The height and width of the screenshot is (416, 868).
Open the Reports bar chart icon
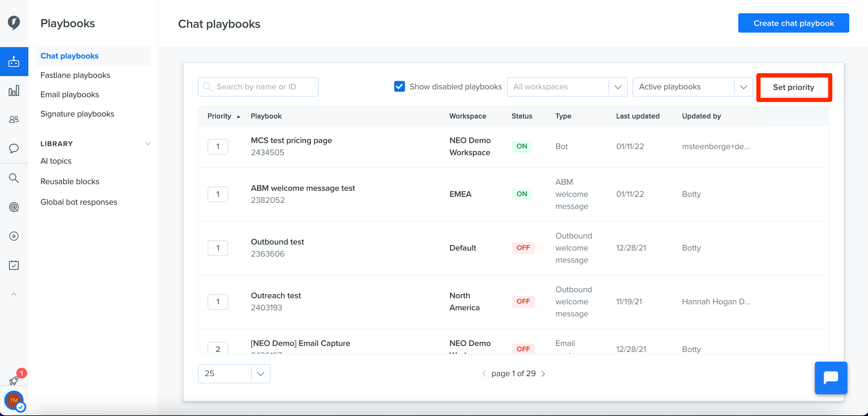click(x=14, y=90)
